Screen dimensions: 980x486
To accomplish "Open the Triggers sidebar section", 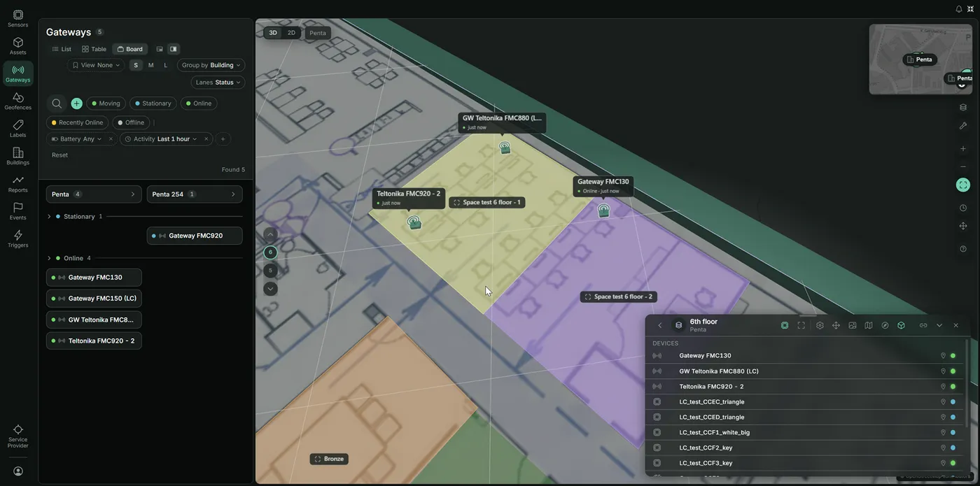I will point(17,238).
